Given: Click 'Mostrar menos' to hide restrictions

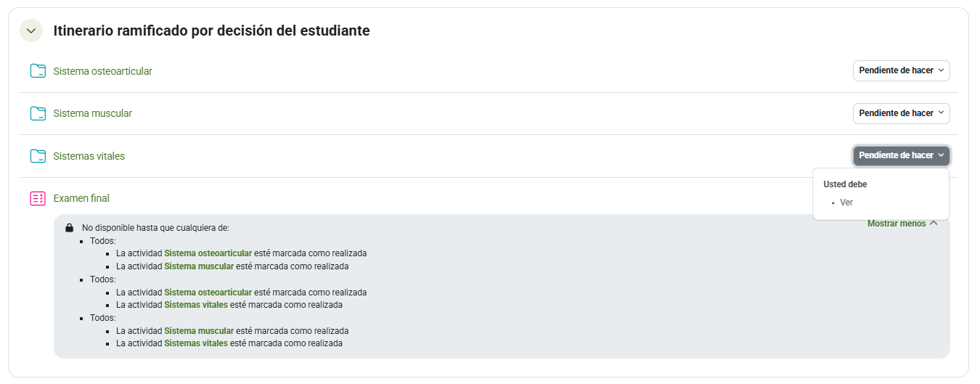Looking at the screenshot, I should (x=897, y=224).
